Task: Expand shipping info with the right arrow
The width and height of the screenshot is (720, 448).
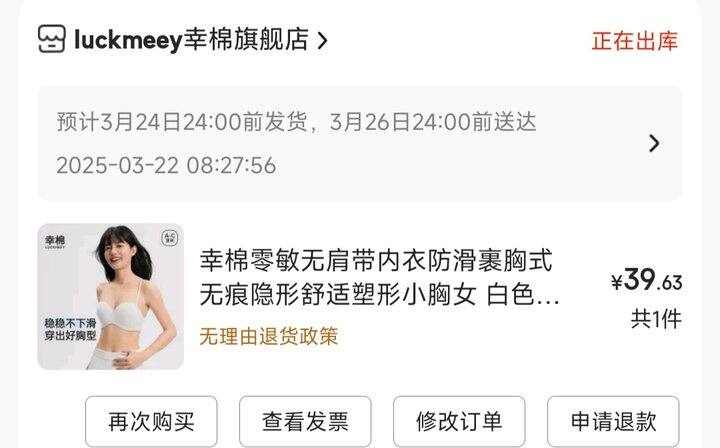Action: point(654,143)
